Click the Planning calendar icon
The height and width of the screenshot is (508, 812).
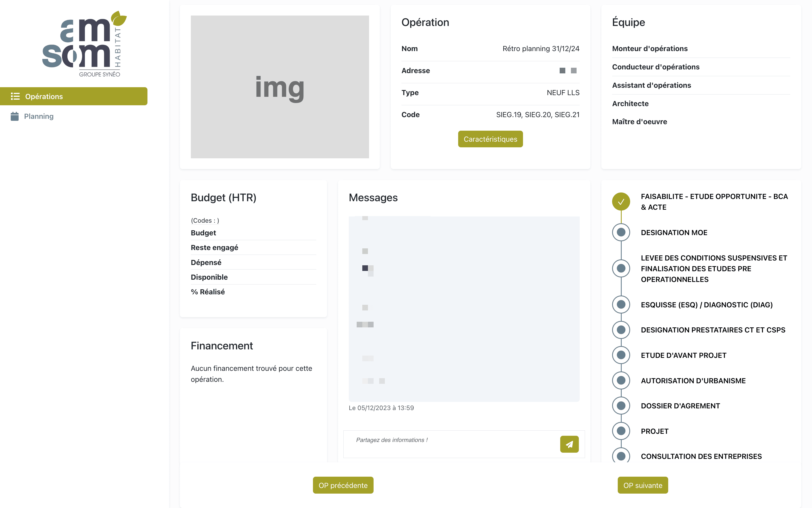click(15, 116)
